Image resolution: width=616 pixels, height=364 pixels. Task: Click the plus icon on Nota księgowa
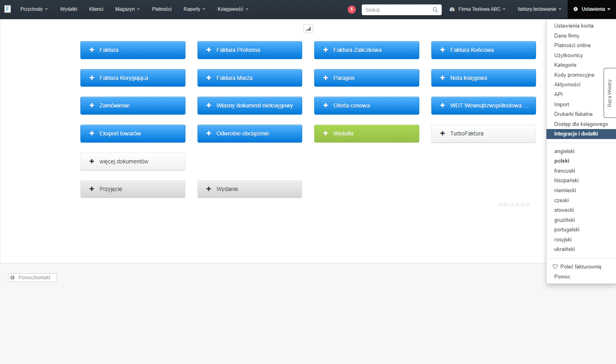[443, 78]
